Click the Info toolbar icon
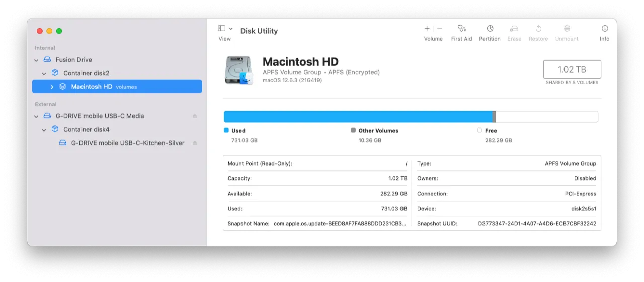Screen dimensions: 644x282 [604, 29]
